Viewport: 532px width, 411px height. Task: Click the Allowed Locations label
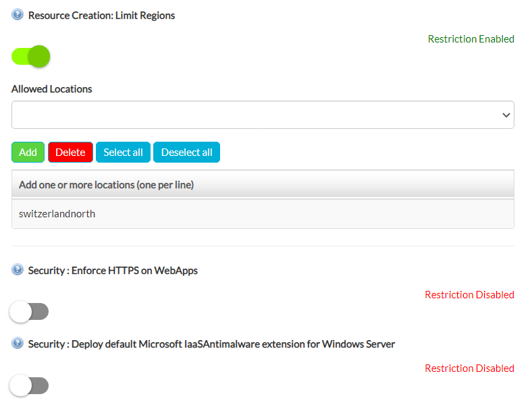[x=51, y=89]
